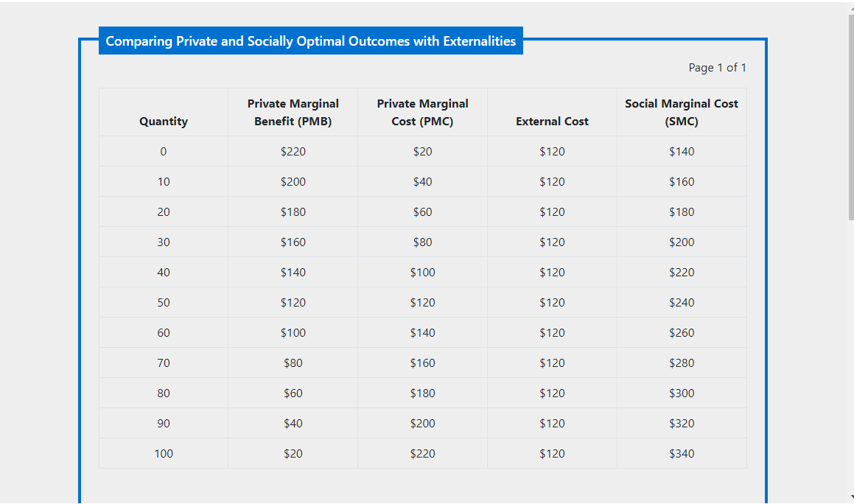Select the $240 SMC cell at Quantity 50
The image size is (854, 504).
(x=681, y=302)
